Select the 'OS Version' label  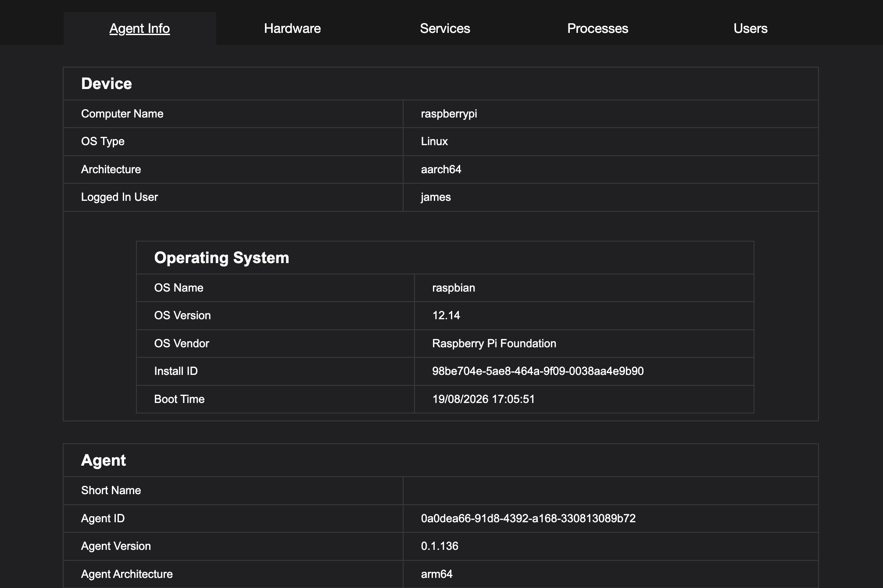pos(182,315)
